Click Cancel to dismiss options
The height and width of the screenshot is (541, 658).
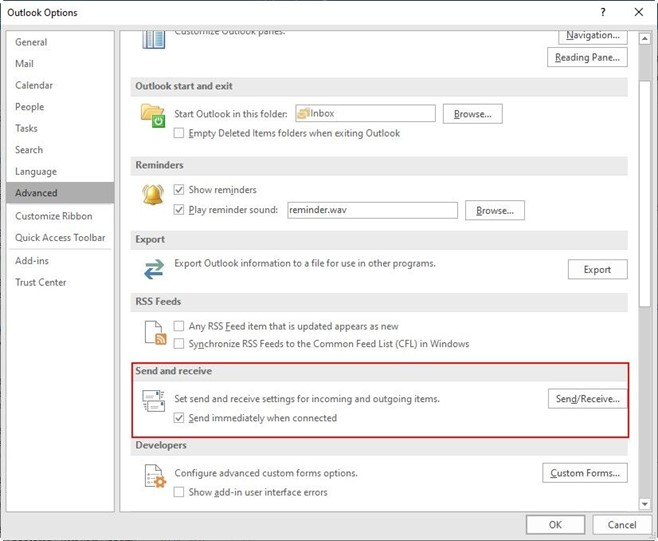(622, 525)
